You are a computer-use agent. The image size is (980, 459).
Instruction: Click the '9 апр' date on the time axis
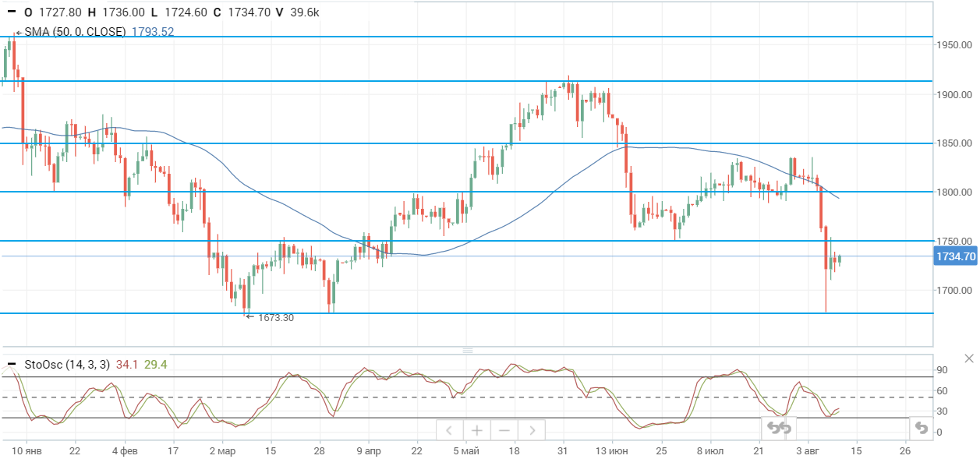(368, 450)
